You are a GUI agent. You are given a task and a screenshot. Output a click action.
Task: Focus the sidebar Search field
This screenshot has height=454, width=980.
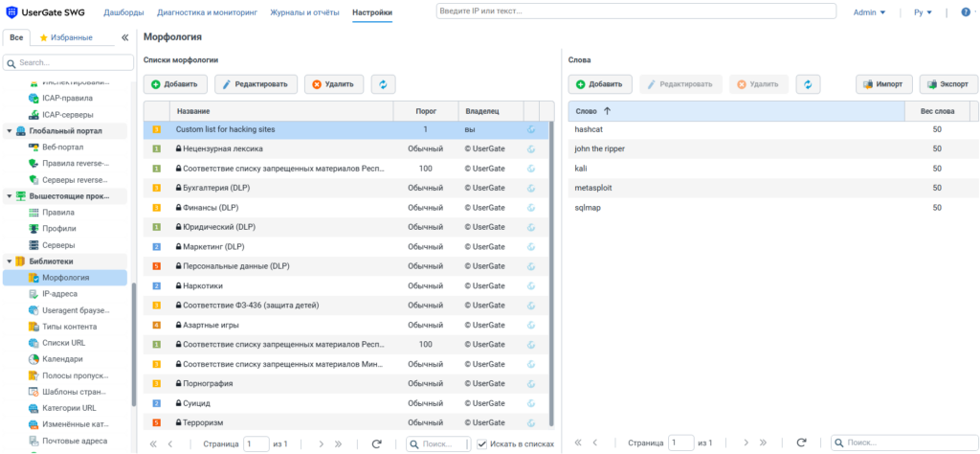[x=68, y=62]
